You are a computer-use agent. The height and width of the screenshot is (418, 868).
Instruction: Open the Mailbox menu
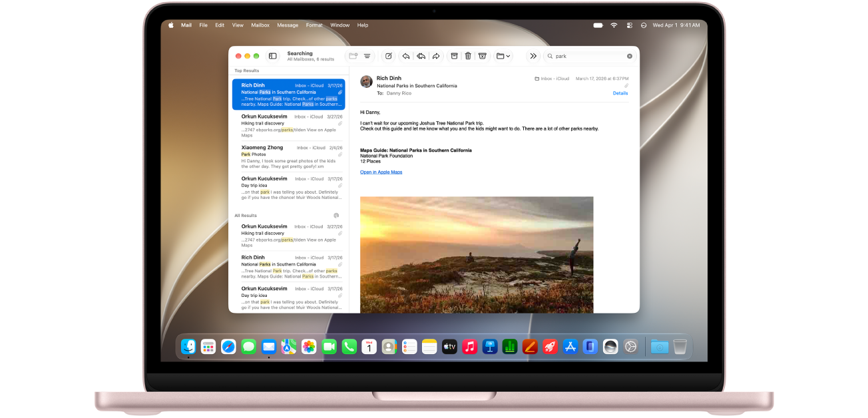[260, 25]
